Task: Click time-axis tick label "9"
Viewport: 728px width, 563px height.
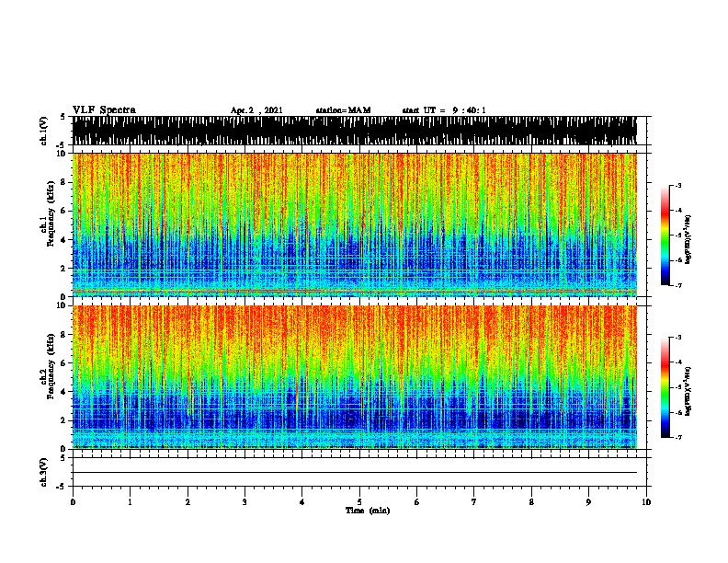Action: pos(588,502)
